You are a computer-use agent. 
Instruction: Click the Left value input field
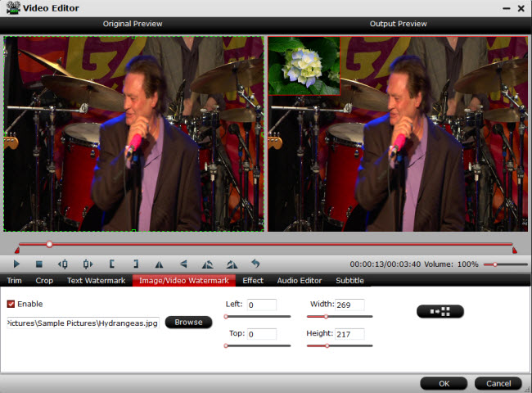262,305
